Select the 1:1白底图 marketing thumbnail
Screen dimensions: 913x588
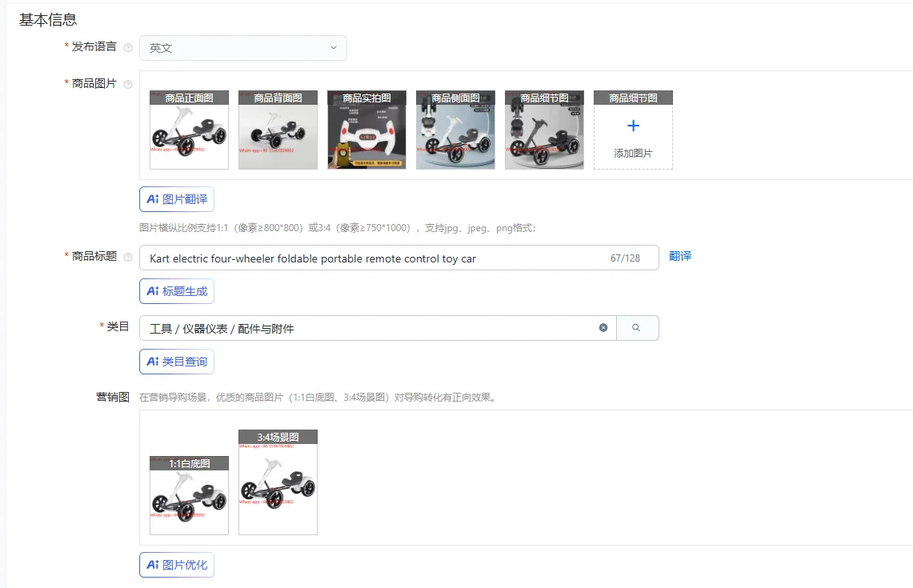[x=189, y=495]
